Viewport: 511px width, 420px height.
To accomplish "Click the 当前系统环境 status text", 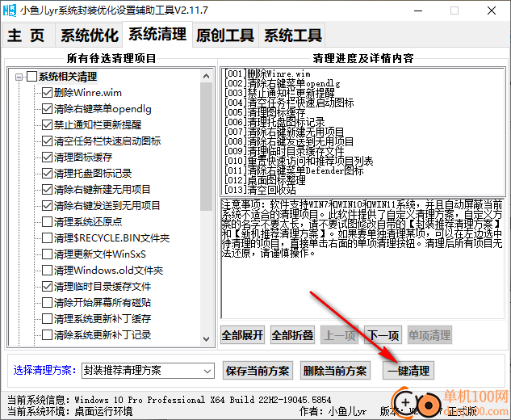I will tap(69, 412).
